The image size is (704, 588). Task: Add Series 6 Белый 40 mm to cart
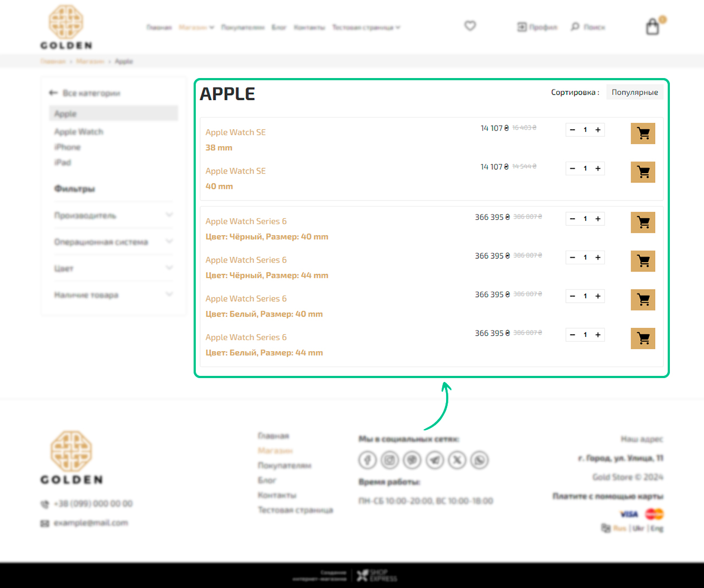click(x=643, y=300)
